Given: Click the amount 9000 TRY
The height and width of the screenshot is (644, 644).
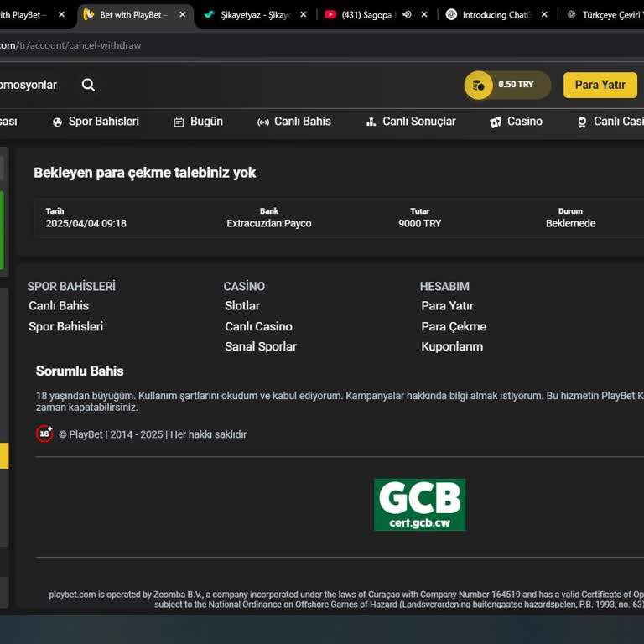Looking at the screenshot, I should 420,223.
